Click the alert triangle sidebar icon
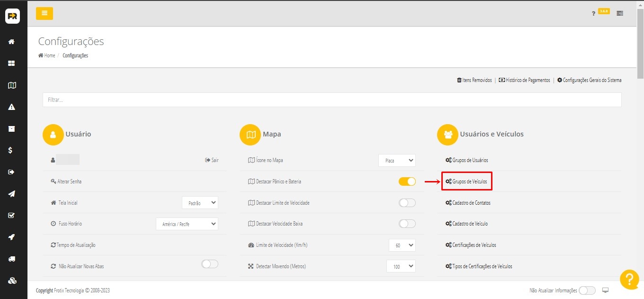 [12, 107]
